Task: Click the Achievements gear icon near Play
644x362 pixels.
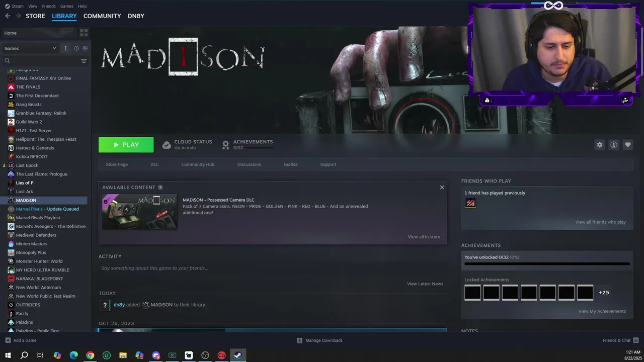Action: [x=226, y=145]
